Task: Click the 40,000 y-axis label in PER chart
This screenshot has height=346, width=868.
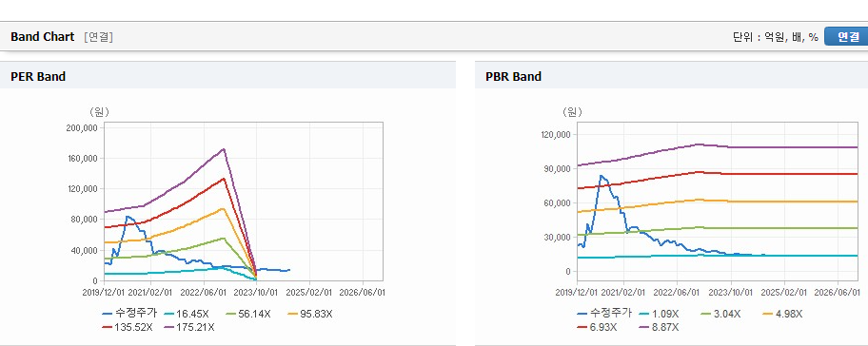Action: (x=84, y=250)
